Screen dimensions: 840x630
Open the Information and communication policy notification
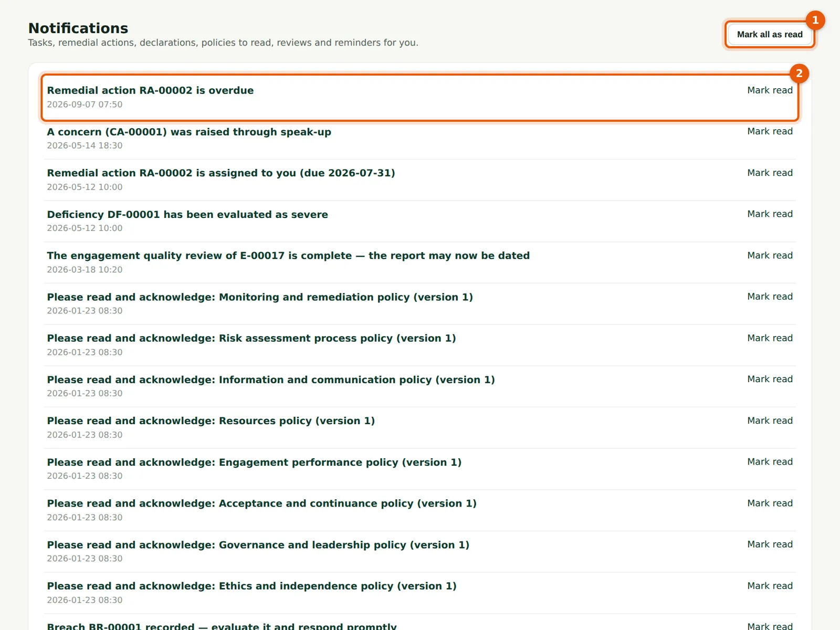click(x=271, y=380)
